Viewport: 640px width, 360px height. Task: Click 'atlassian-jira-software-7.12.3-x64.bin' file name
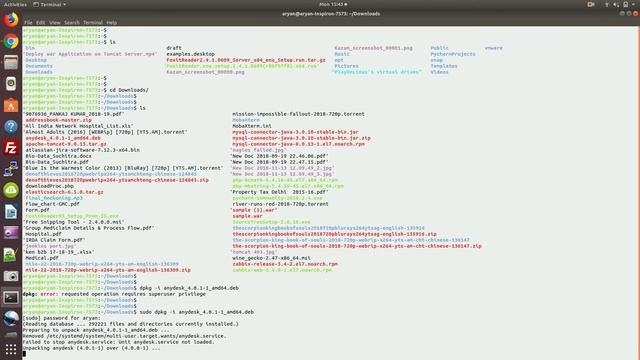tap(82, 150)
